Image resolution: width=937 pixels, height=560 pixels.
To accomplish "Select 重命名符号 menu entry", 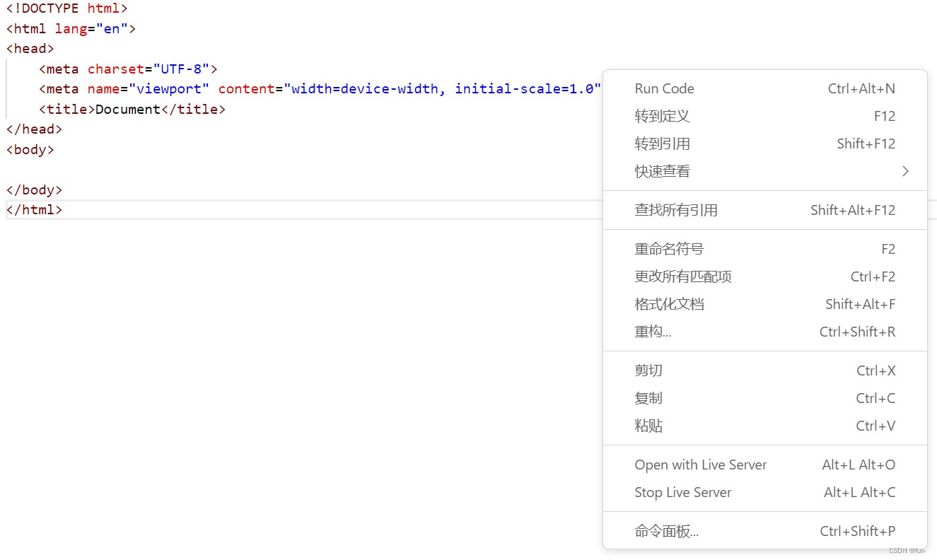I will (x=764, y=249).
